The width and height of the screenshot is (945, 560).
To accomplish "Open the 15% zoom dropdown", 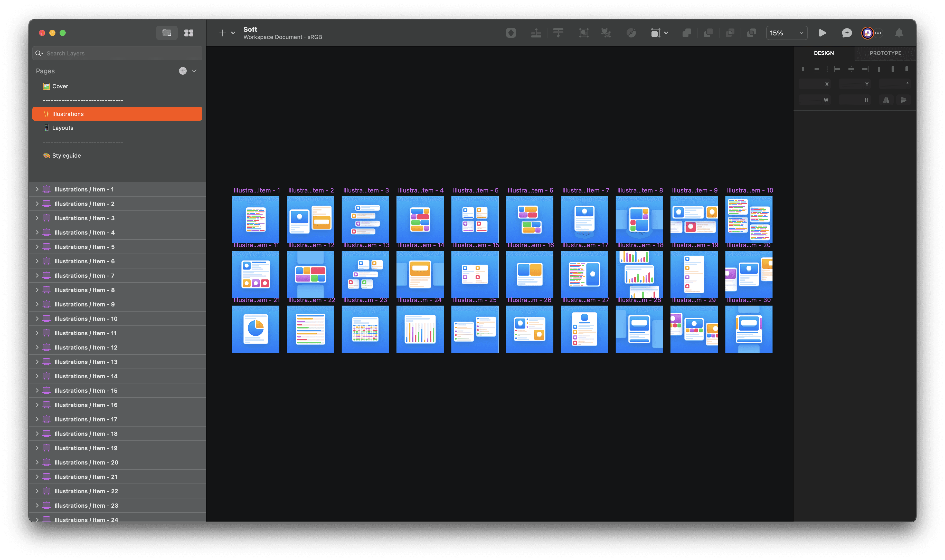I will [x=787, y=33].
